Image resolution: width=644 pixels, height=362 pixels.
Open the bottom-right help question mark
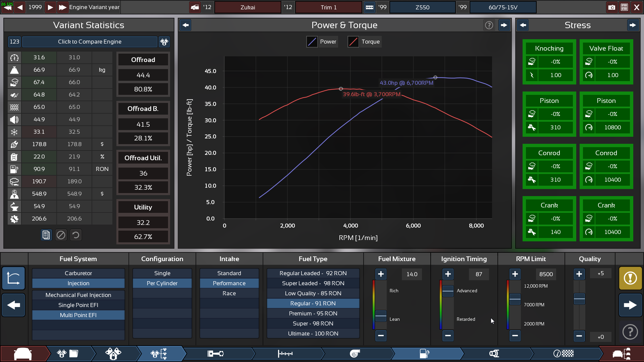tap(630, 332)
